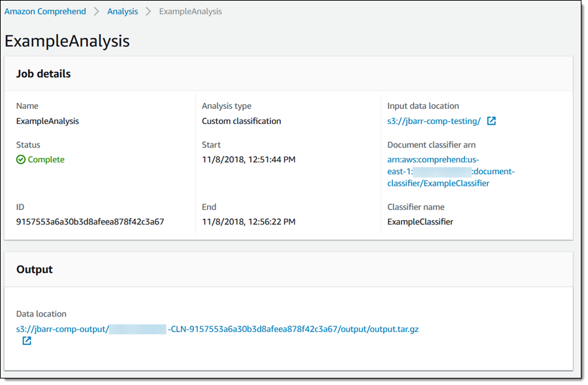Click the green Complete status check icon

(x=21, y=159)
